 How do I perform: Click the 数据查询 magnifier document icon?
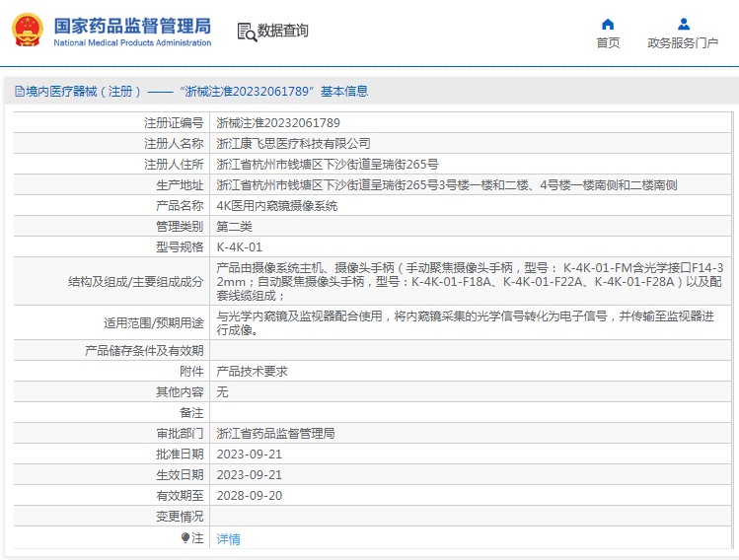tap(246, 32)
